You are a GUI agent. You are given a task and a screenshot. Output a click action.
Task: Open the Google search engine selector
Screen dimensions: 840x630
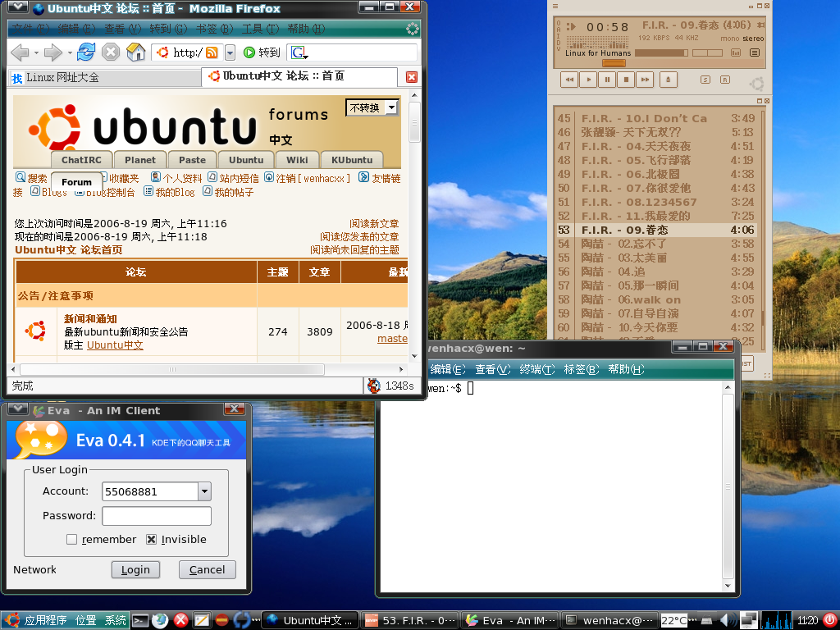[x=299, y=52]
